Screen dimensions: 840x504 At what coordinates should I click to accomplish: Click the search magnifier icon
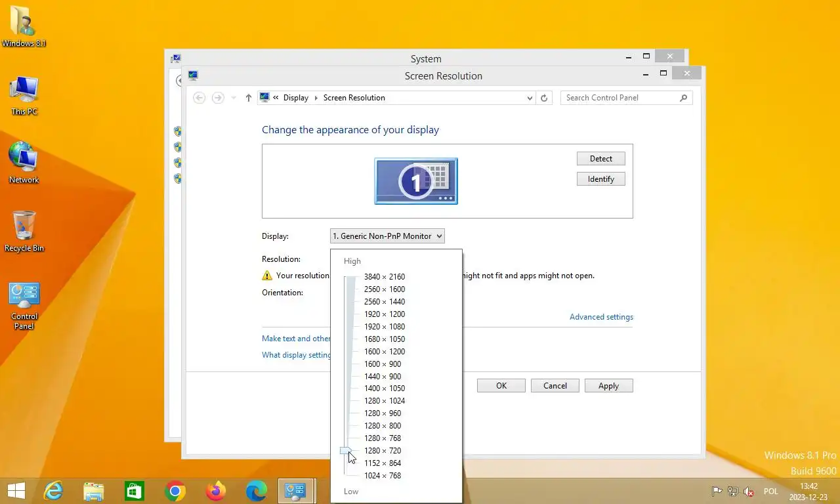[x=683, y=98]
